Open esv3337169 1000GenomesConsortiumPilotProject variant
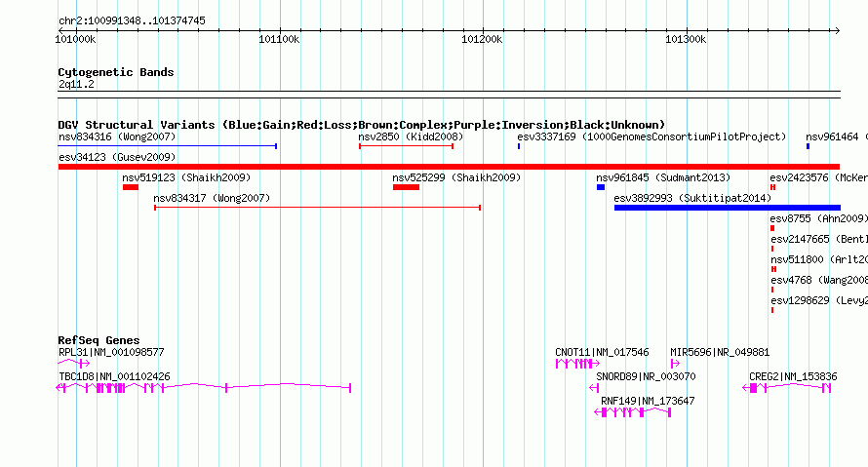868x467 pixels. point(651,136)
